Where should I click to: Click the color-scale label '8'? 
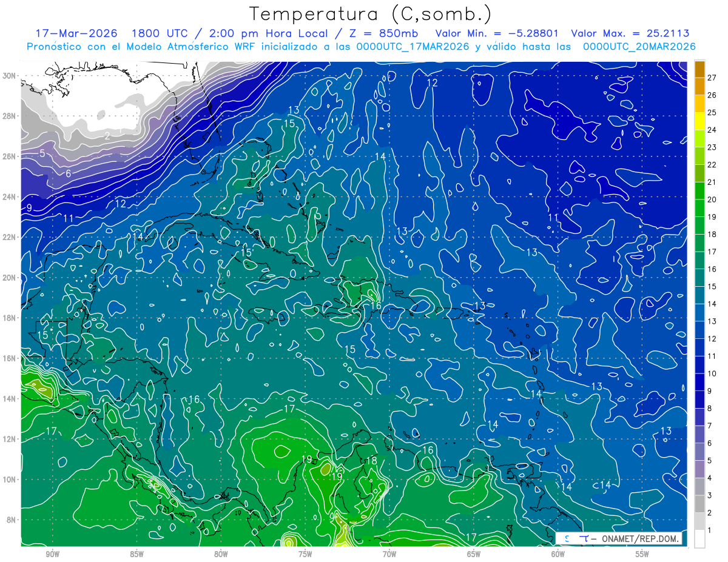pos(710,409)
